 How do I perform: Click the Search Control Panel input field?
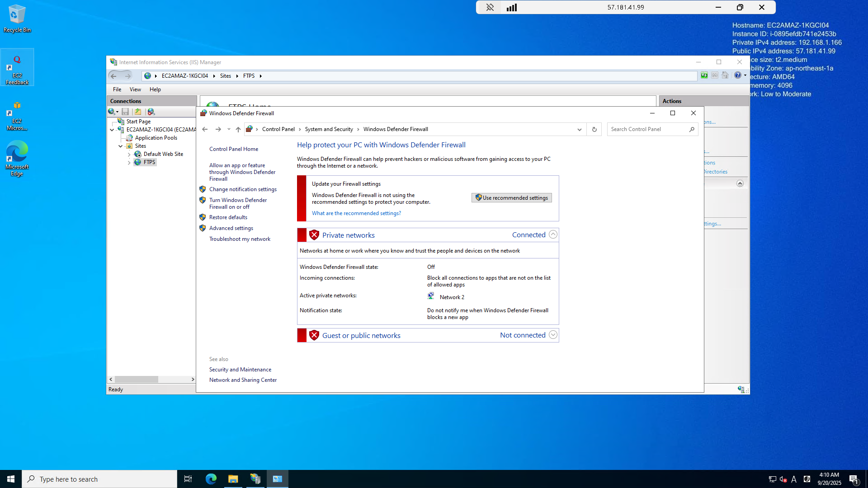click(646, 129)
